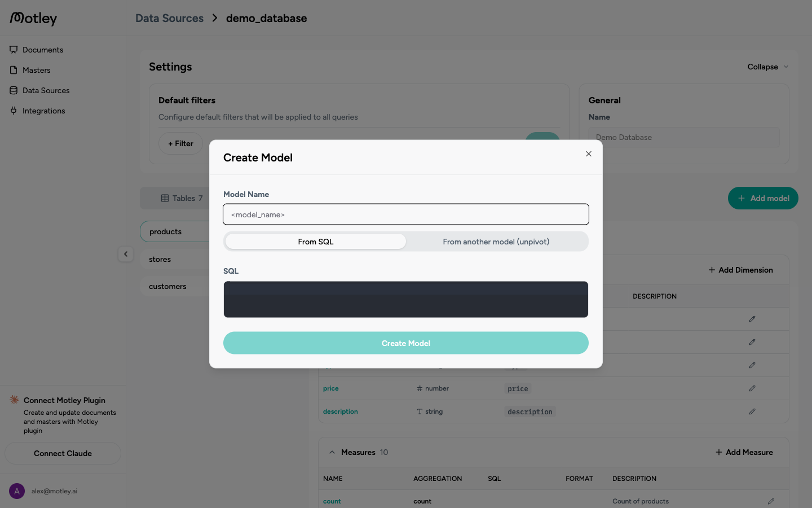Click the demo_database breadcrumb

[x=266, y=18]
